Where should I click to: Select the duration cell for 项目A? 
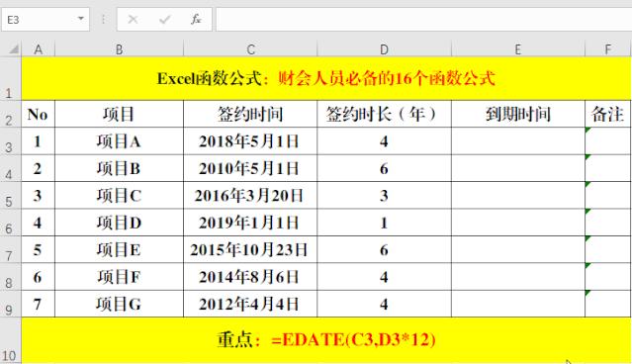click(384, 141)
